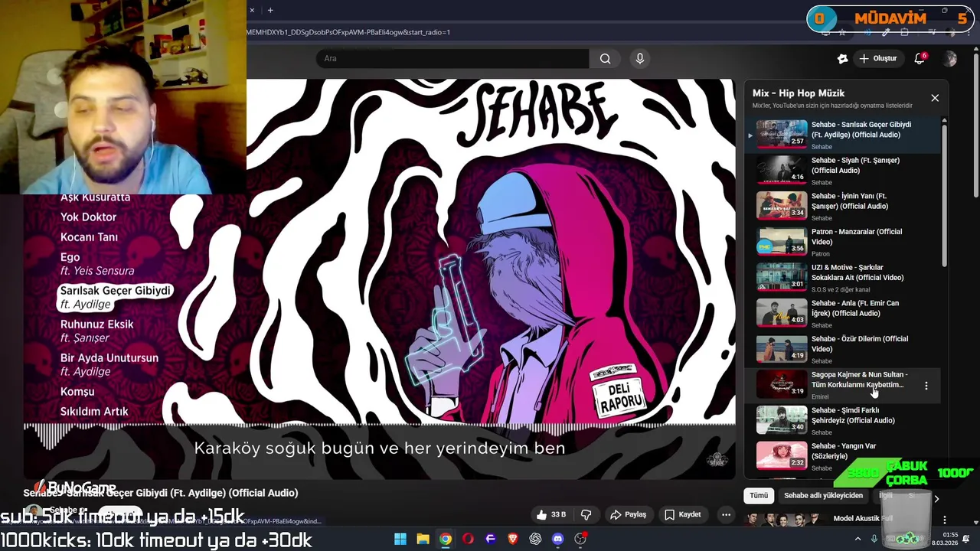The height and width of the screenshot is (551, 980).
Task: Expand the hidden system tray icons
Action: coord(858,539)
